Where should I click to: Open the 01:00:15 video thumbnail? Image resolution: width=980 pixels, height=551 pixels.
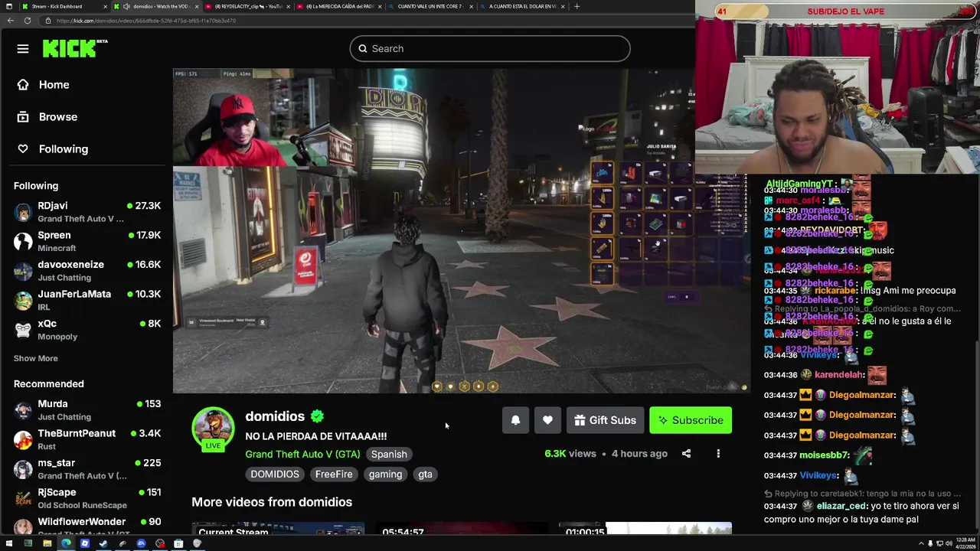pyautogui.click(x=645, y=530)
